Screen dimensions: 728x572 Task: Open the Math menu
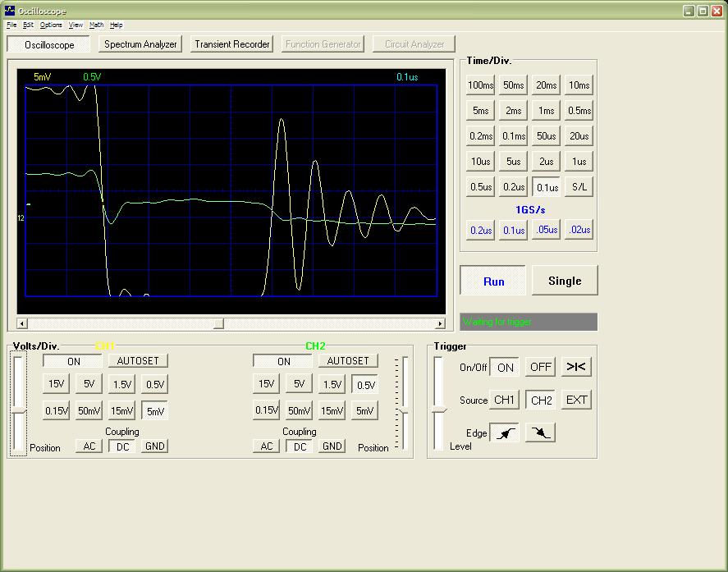click(x=96, y=25)
